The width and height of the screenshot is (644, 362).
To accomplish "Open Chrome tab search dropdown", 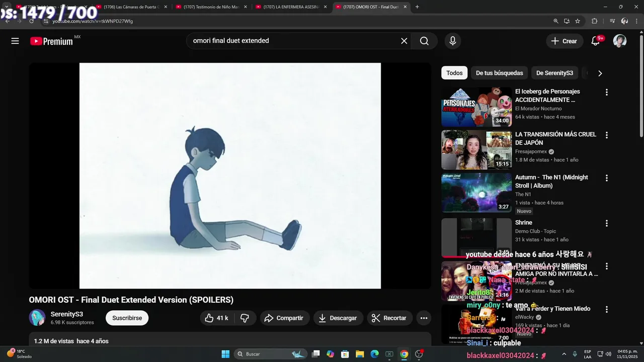I will [x=7, y=7].
